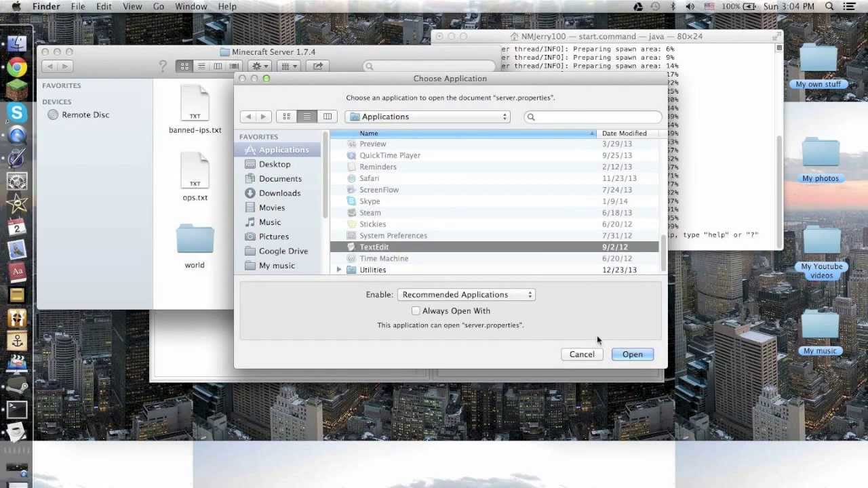The image size is (868, 488).
Task: Click Google Drive menu bar icon
Action: click(x=638, y=7)
